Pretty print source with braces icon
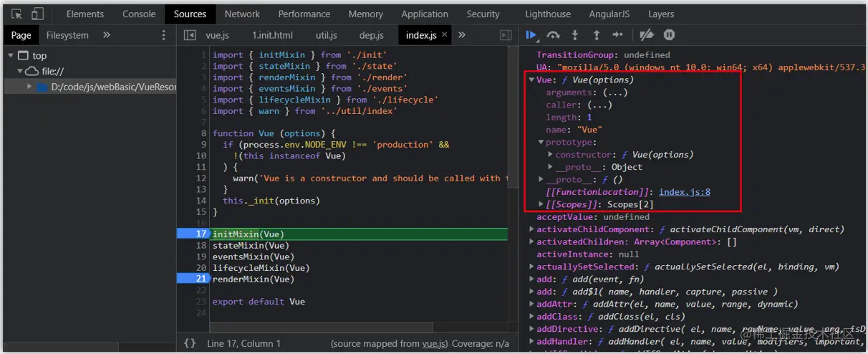Viewport: 868px width, 354px height. [x=190, y=343]
